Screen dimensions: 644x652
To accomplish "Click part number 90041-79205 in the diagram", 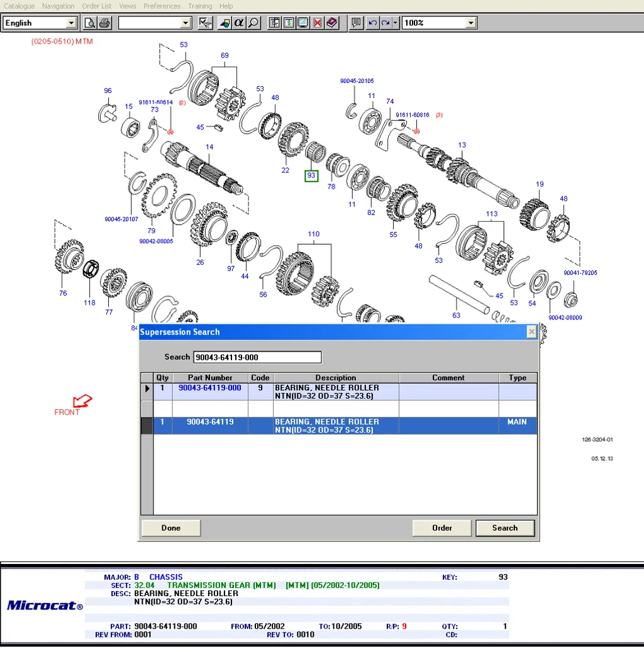I will coord(580,273).
